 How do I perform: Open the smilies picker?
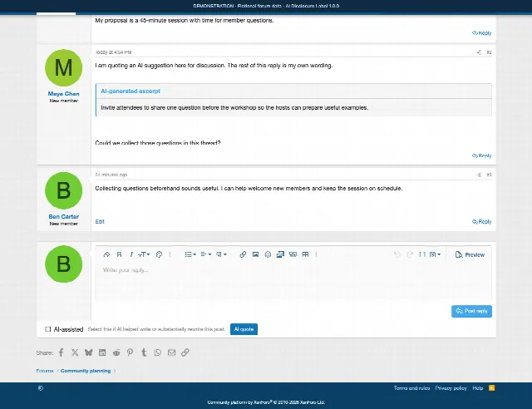coord(268,254)
